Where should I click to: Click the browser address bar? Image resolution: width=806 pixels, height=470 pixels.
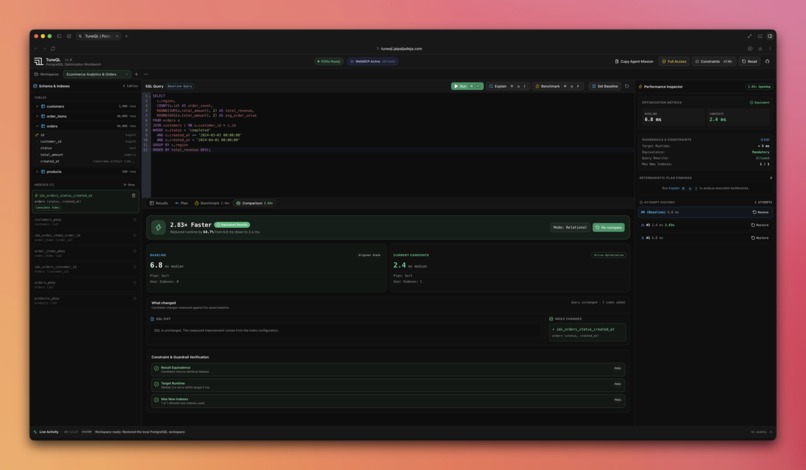(401, 49)
